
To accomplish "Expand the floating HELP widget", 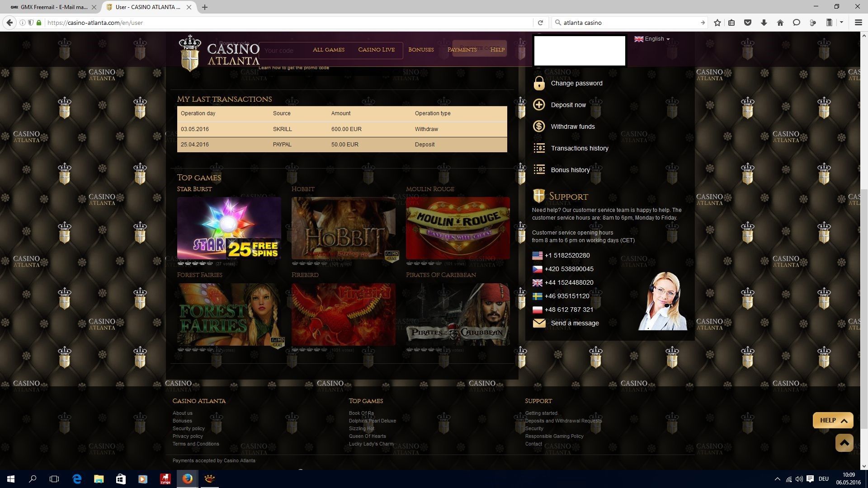I will tap(833, 420).
